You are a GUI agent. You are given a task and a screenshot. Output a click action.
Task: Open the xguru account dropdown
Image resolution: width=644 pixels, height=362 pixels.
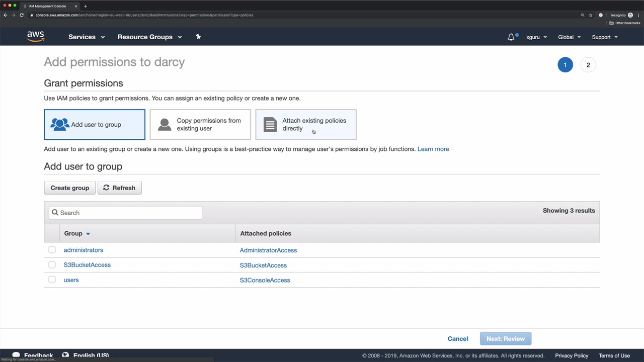tap(536, 37)
